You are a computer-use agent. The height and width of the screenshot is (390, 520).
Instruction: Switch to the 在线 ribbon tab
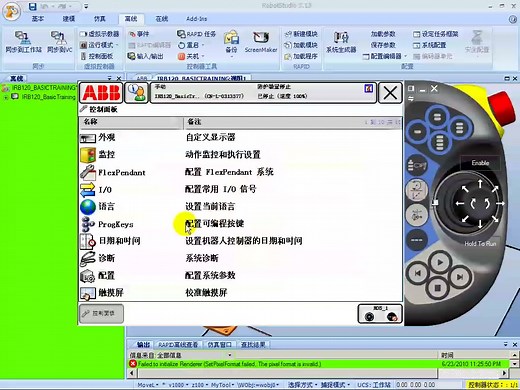tap(162, 19)
